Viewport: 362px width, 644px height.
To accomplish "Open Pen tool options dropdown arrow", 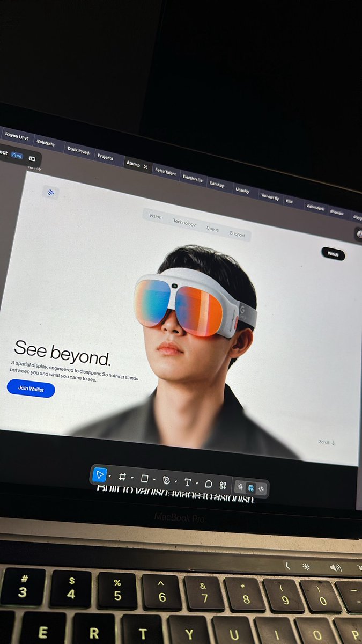I will [x=175, y=481].
